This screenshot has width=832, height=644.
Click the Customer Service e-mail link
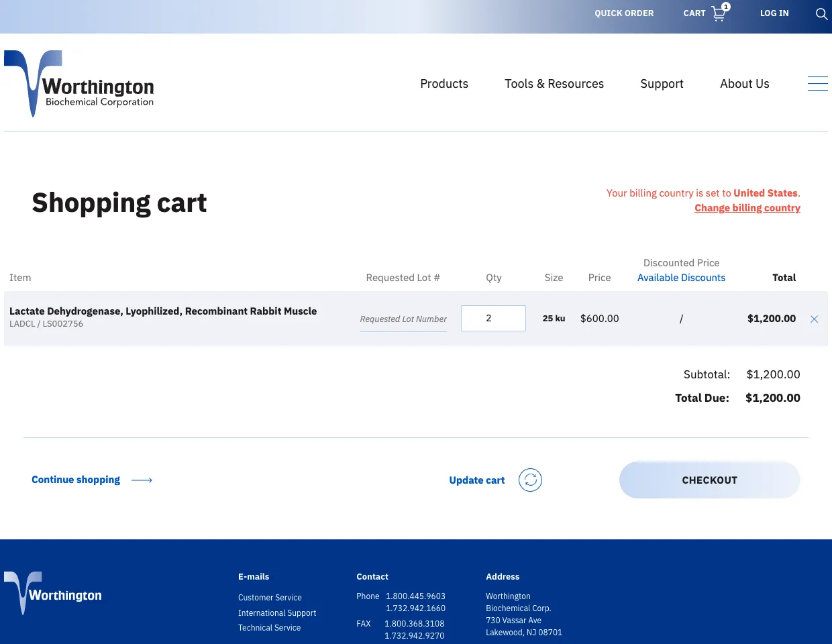[x=270, y=597]
